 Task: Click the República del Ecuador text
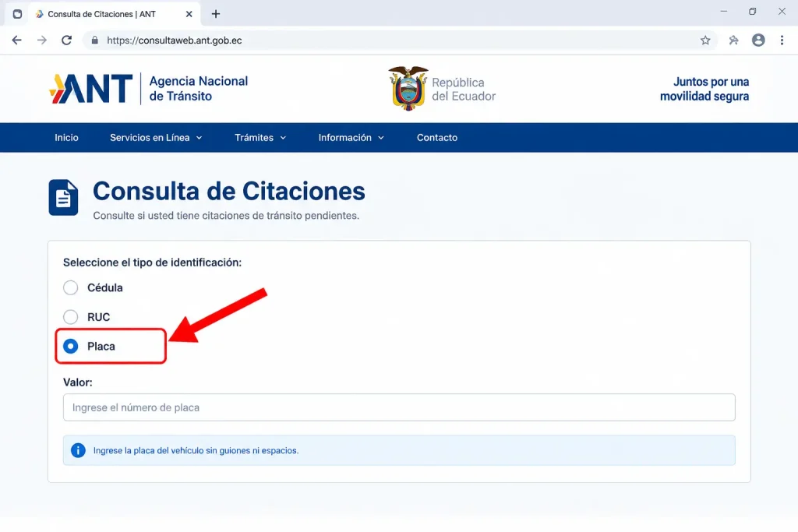pyautogui.click(x=464, y=89)
